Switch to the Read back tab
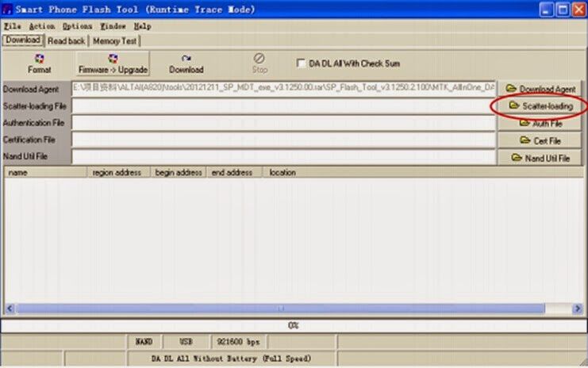This screenshot has height=368, width=588. pyautogui.click(x=66, y=41)
